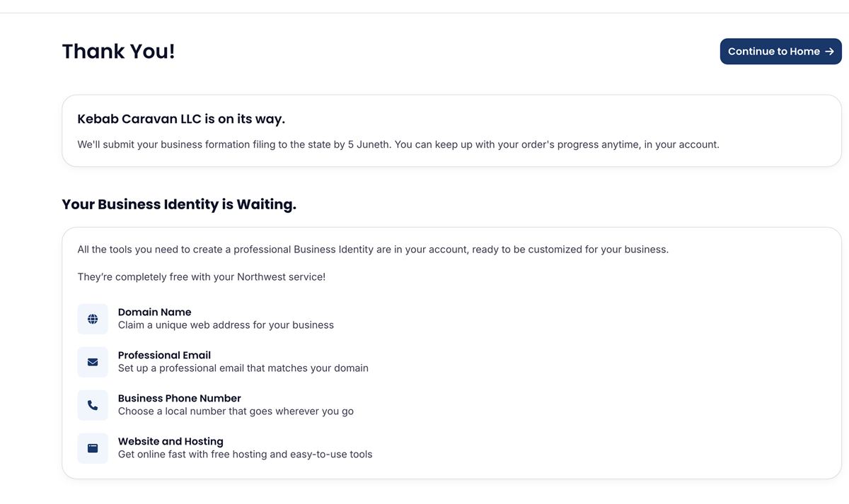Click the filing submission date sentence

[398, 144]
